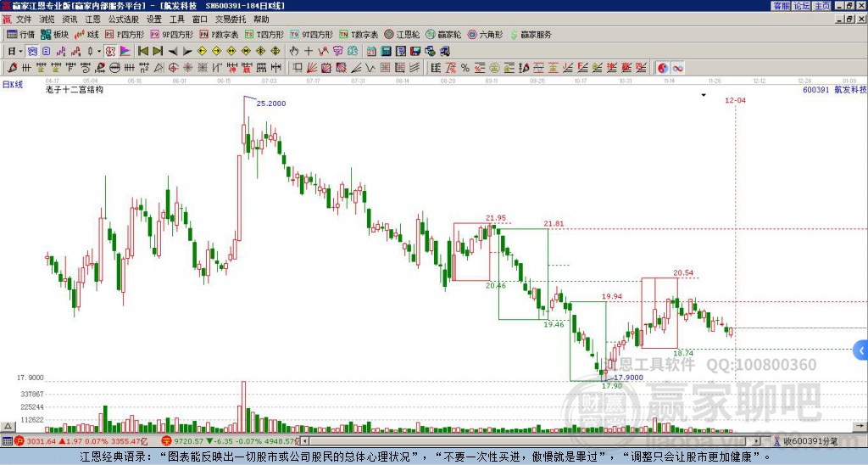Screen dimensions: 868x465
Task: Open the P数字表 tool
Action: pyautogui.click(x=219, y=34)
